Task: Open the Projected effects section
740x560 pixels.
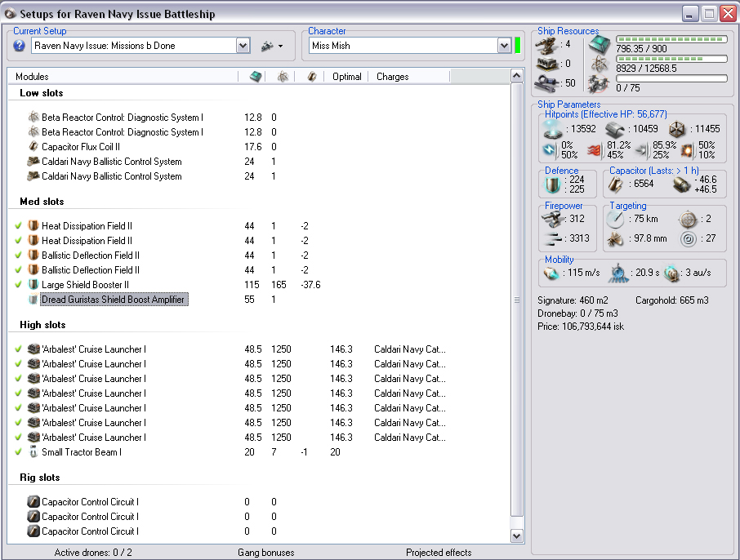Action: (x=439, y=553)
